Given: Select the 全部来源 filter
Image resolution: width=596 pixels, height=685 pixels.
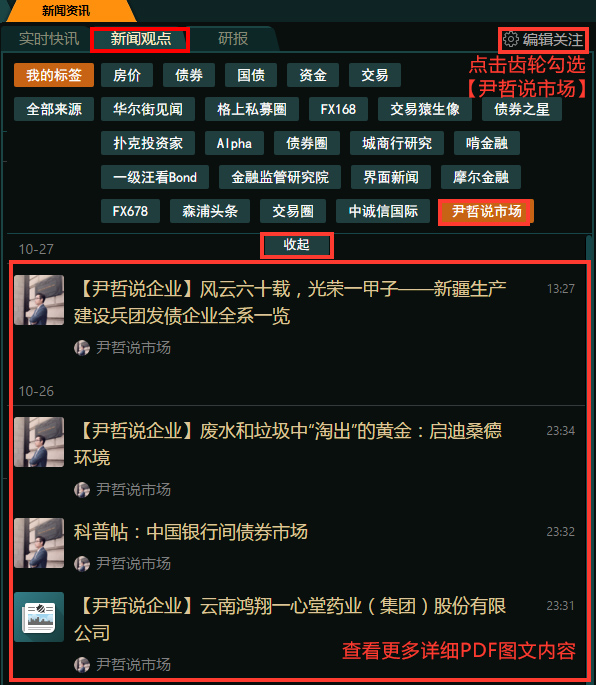Looking at the screenshot, I should (54, 109).
